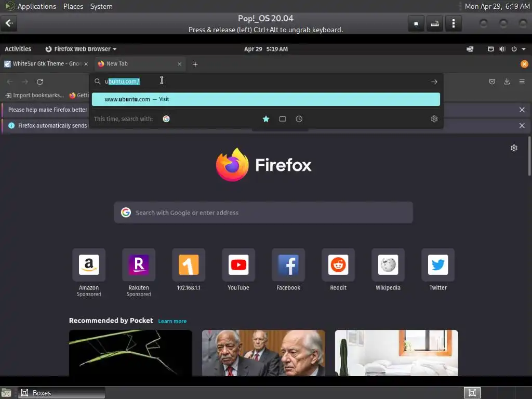532x399 pixels.
Task: Click the Boxes fullscreen toggle button
Action: pos(416,23)
